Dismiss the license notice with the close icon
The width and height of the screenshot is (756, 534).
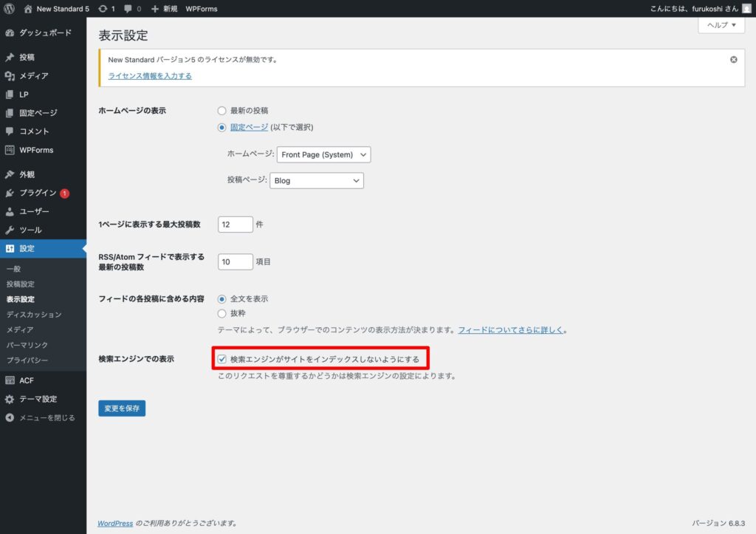733,60
